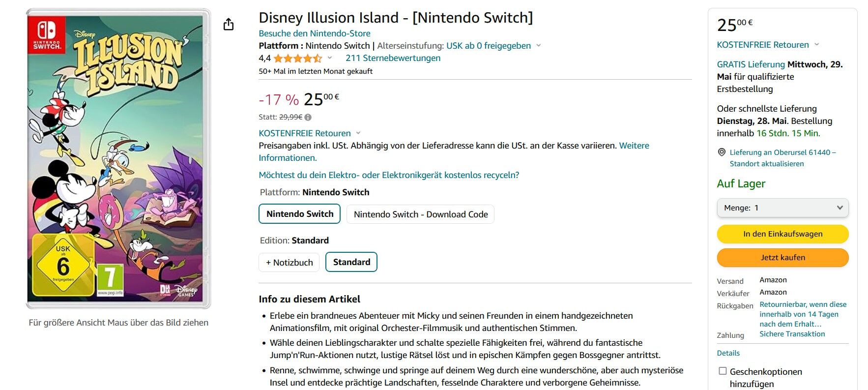Open the 211 Sternebewertungen link
The width and height of the screenshot is (868, 390).
[x=393, y=58]
